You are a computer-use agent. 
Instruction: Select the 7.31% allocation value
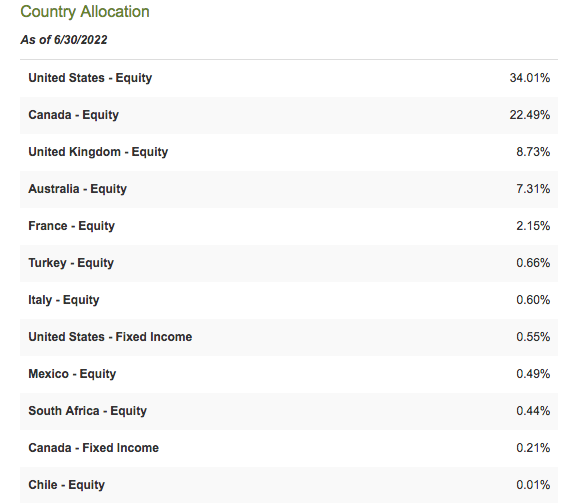point(533,189)
